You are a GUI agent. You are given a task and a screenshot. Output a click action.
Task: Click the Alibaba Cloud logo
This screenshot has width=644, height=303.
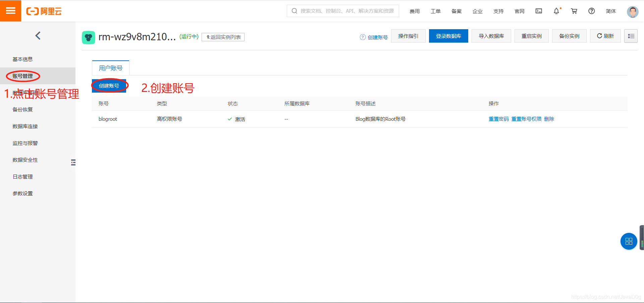click(x=44, y=11)
